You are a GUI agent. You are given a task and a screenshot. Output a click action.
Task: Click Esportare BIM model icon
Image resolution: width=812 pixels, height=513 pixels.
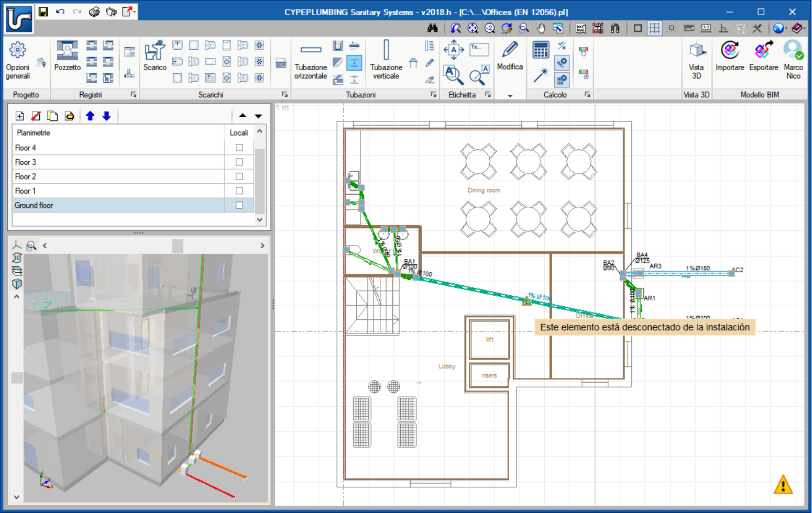tap(763, 56)
